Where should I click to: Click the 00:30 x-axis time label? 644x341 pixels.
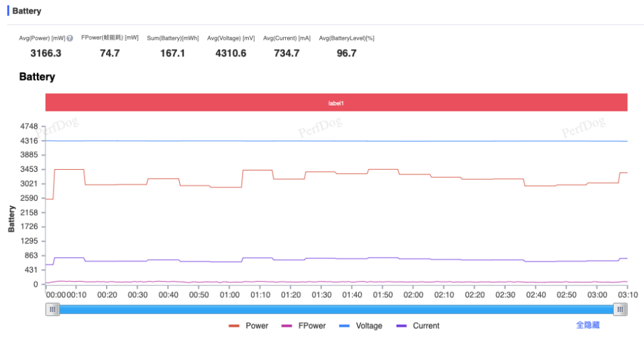point(138,295)
